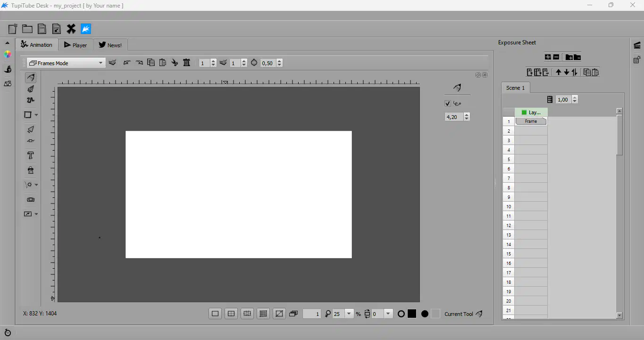Click the Save As icon with arrow

[x=57, y=29]
